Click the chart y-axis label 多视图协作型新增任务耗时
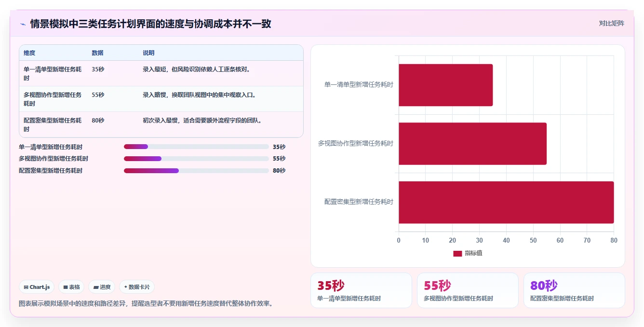 (x=356, y=144)
